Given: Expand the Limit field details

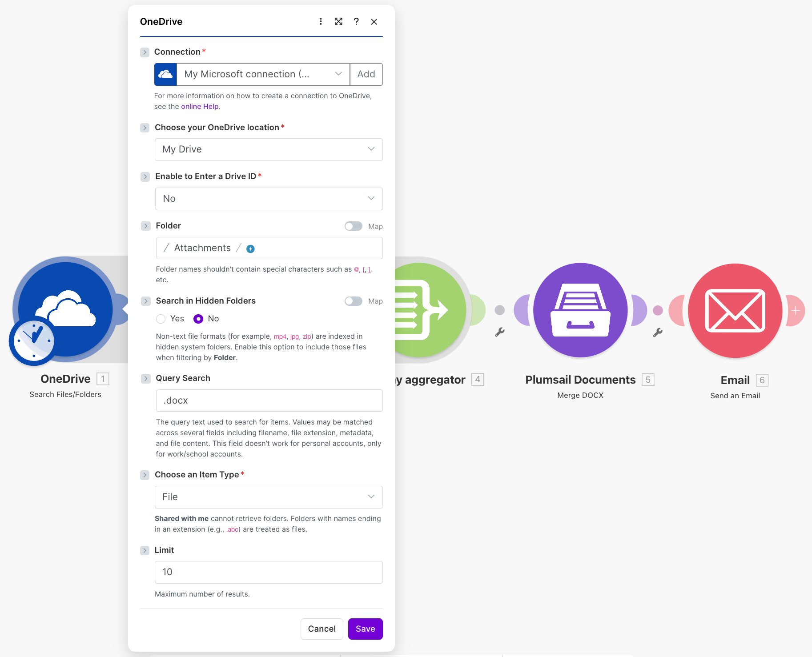Looking at the screenshot, I should click(x=145, y=551).
